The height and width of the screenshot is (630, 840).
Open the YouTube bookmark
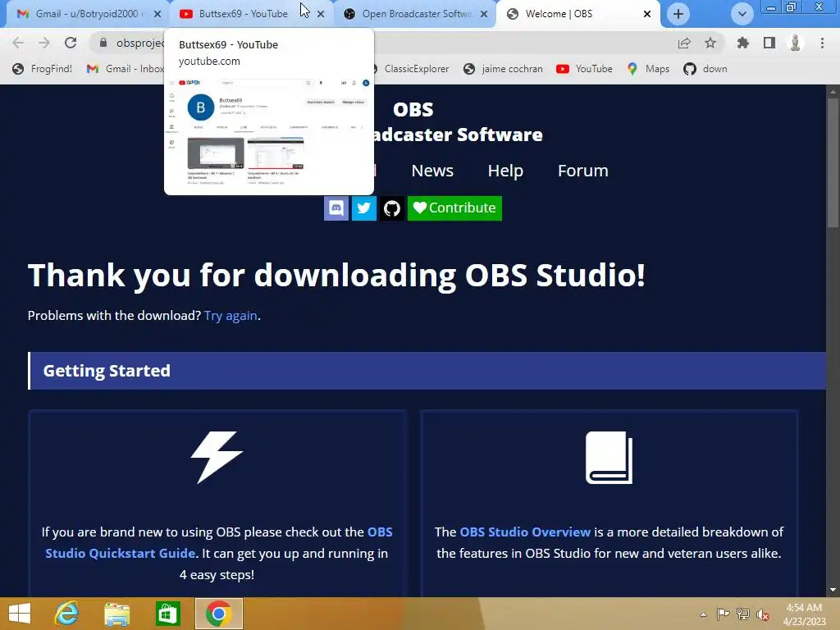click(584, 69)
